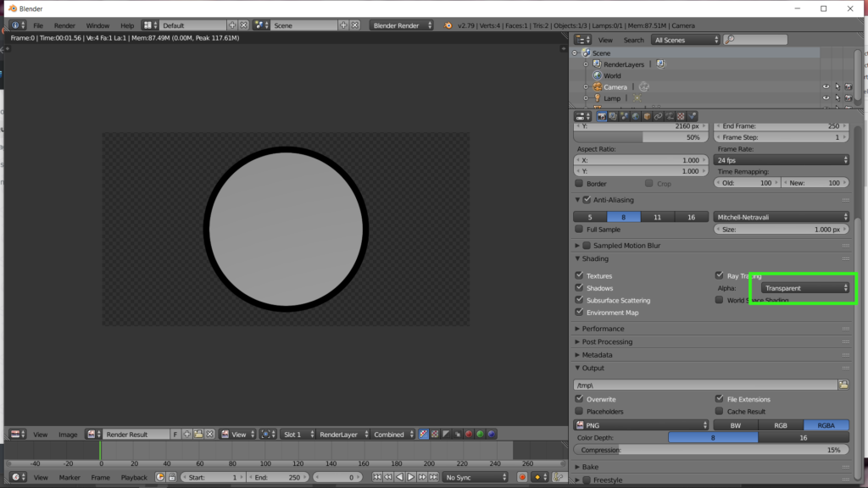
Task: Expand the Performance panel
Action: tap(604, 329)
